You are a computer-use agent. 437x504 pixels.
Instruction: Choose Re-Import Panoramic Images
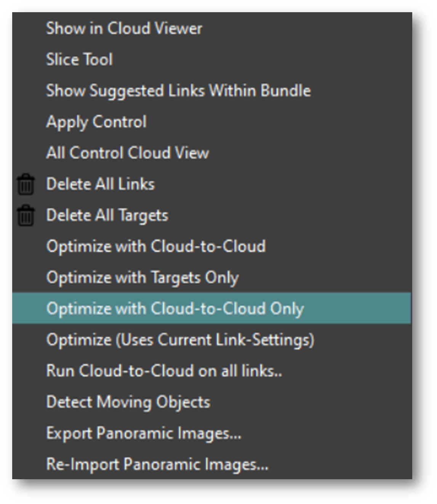pyautogui.click(x=157, y=465)
